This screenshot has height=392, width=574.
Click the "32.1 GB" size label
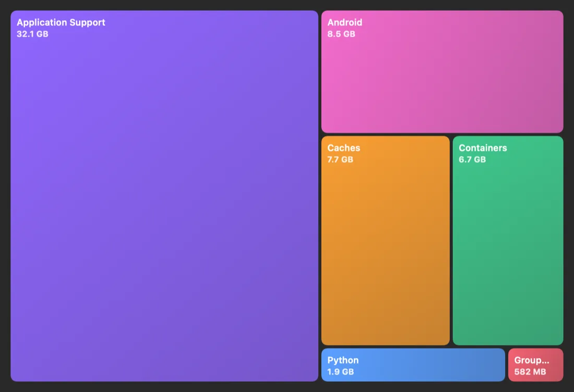click(32, 34)
